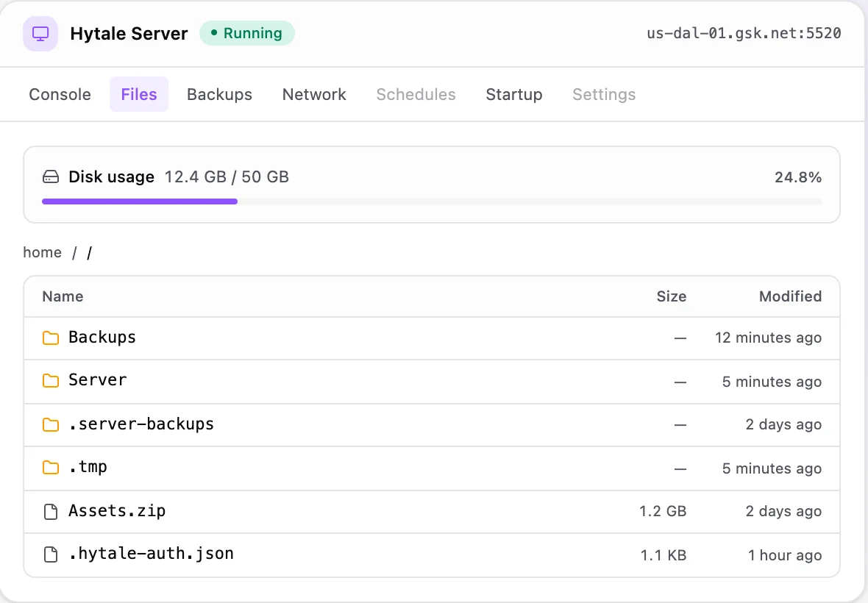This screenshot has width=868, height=603.
Task: Click the Server row's 5 minutes ago
Action: click(x=772, y=382)
